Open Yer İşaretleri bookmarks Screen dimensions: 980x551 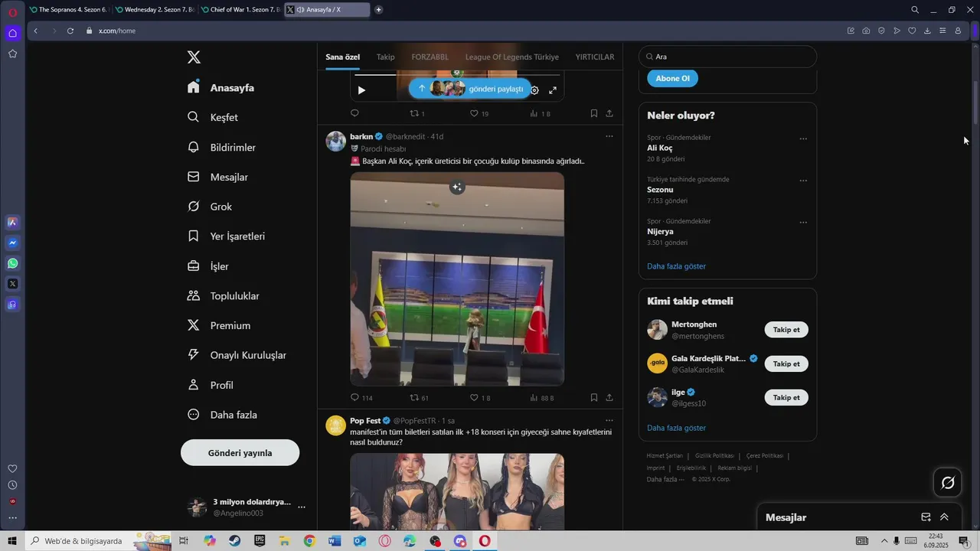click(x=226, y=236)
